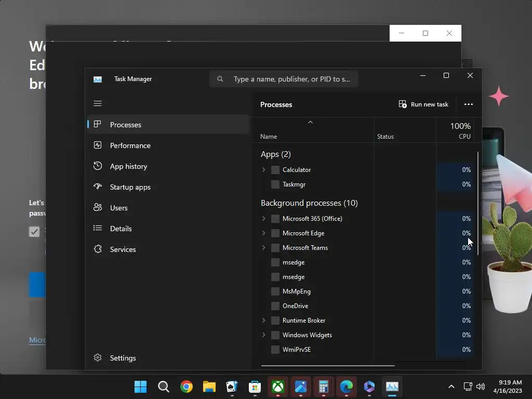Select the Runtime Broker process name
Screen dimensions: 532x399
(x=303, y=320)
